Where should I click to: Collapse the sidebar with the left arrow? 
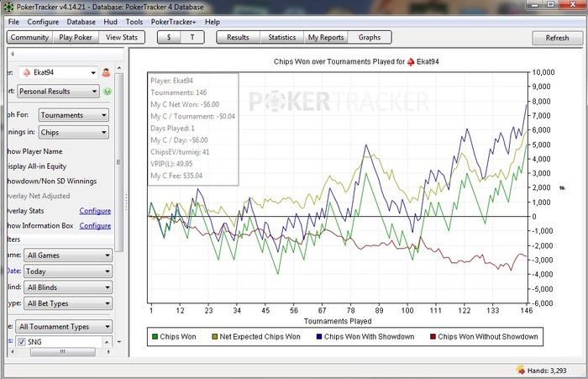click(12, 54)
